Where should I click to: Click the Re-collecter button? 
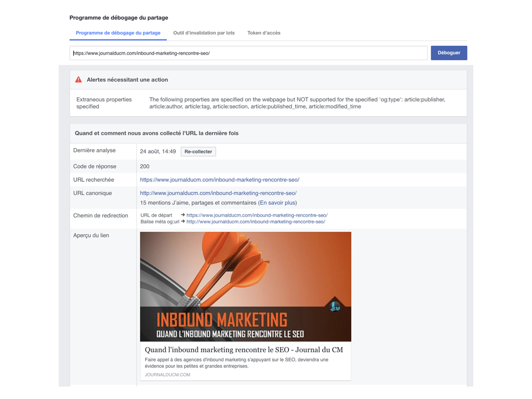click(x=198, y=152)
